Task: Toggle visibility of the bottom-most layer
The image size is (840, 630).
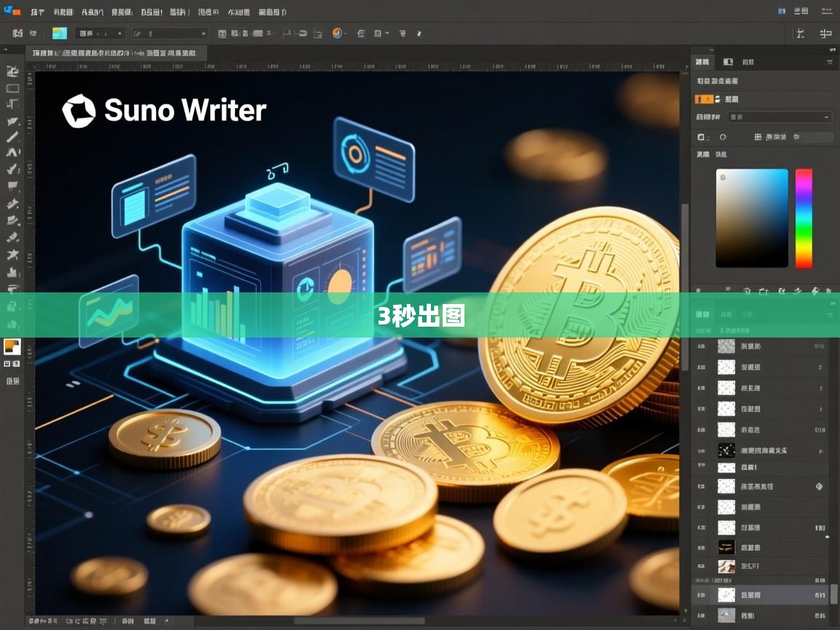Action: (701, 615)
